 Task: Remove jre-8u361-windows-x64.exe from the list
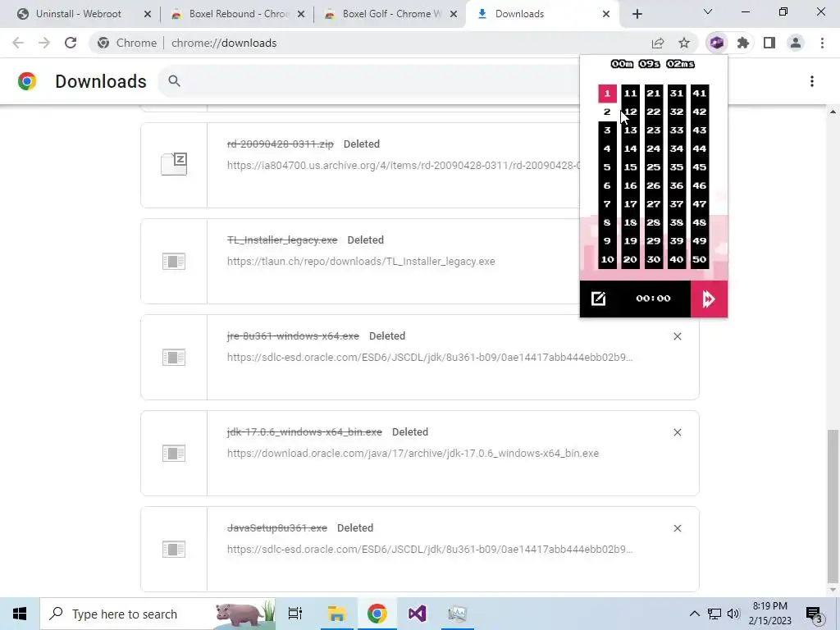677,336
